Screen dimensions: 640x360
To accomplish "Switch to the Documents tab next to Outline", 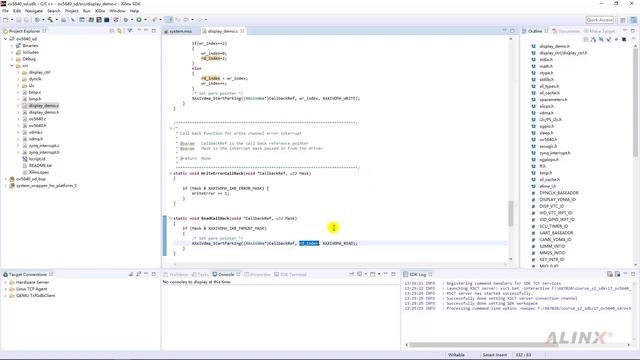I will 566,31.
